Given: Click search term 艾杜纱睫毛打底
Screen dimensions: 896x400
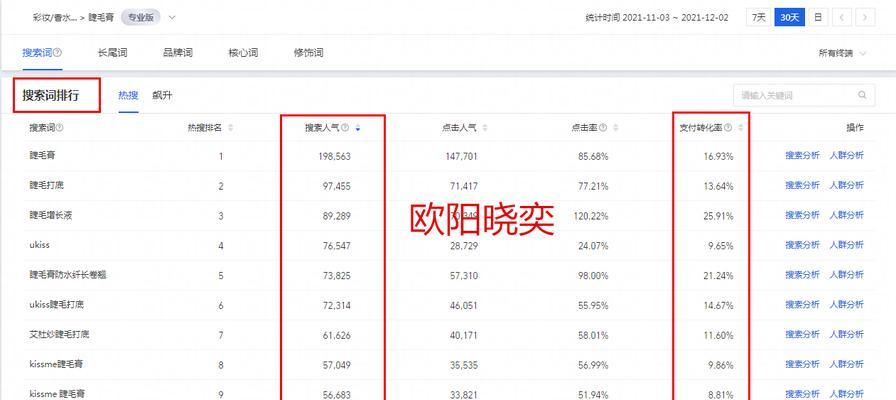Looking at the screenshot, I should [59, 334].
